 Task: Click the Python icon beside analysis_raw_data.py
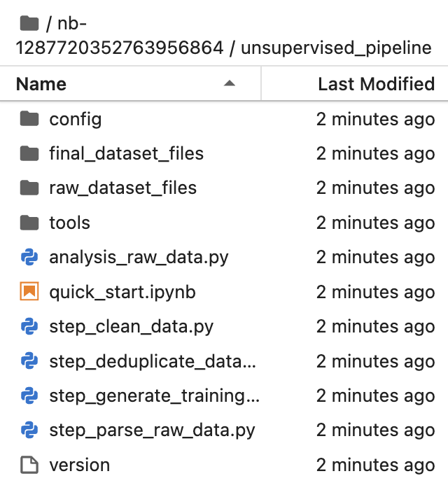point(29,257)
